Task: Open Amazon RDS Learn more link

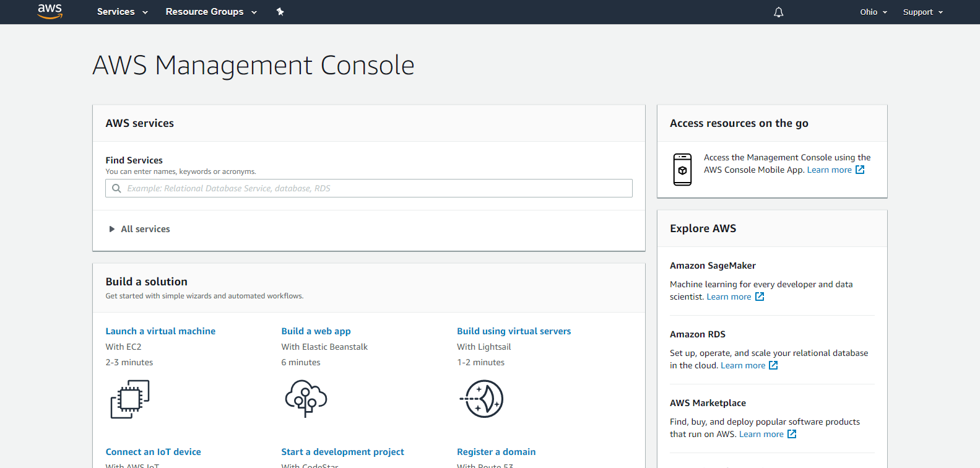Action: coord(743,365)
